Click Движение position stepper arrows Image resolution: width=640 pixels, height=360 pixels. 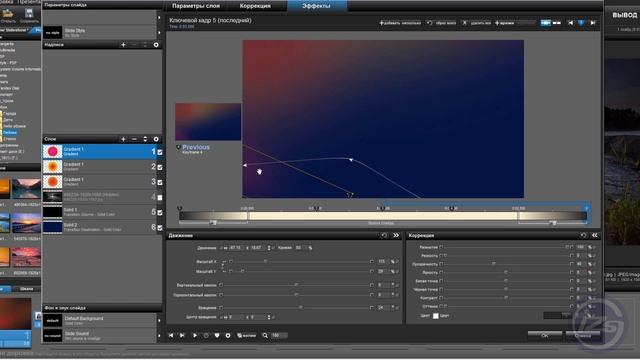[269, 248]
